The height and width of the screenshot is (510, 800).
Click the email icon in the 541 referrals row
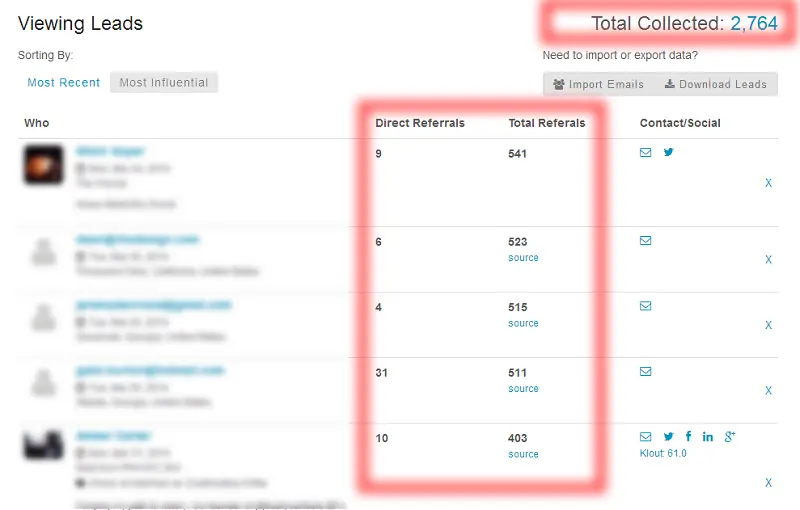(x=645, y=153)
